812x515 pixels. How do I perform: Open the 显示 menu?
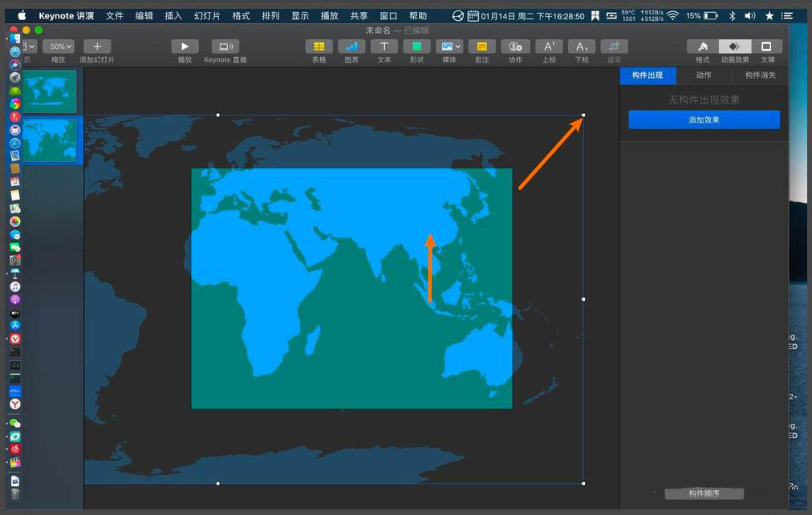coord(300,16)
